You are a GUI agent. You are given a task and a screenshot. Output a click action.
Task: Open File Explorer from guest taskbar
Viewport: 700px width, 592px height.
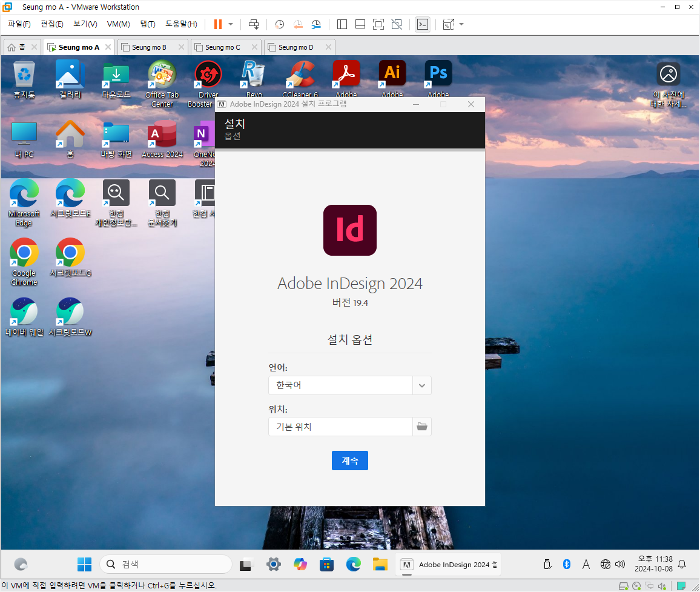pyautogui.click(x=380, y=564)
